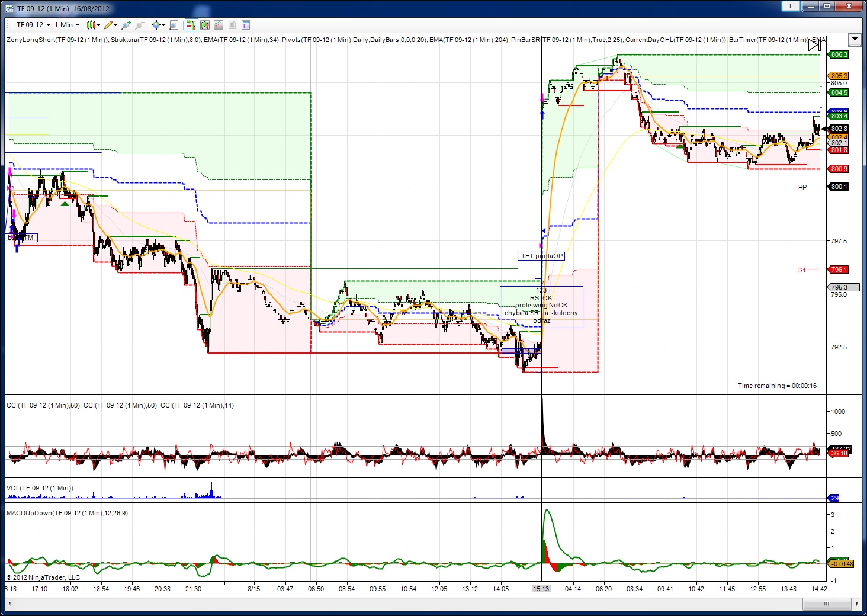Image resolution: width=867 pixels, height=616 pixels.
Task: Click the 797.5 price axis label
Action: click(839, 241)
